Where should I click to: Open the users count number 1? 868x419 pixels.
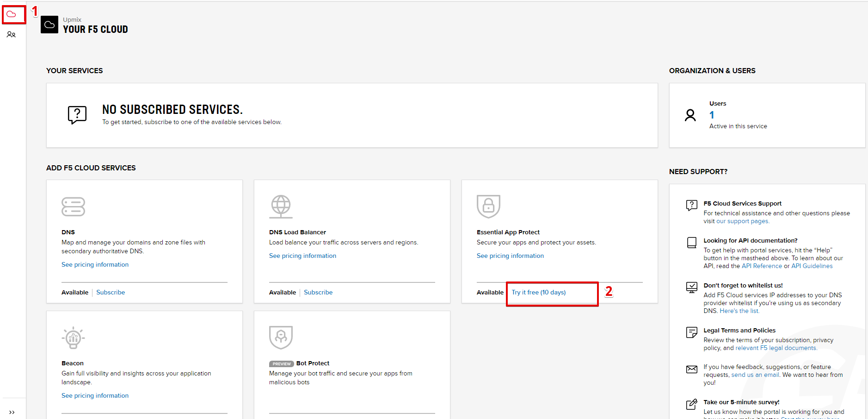click(x=712, y=115)
